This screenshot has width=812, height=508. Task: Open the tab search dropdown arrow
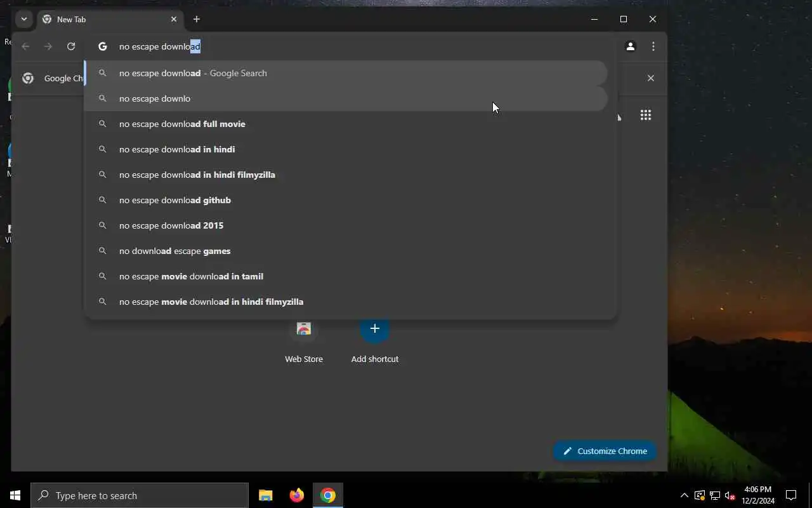point(24,19)
